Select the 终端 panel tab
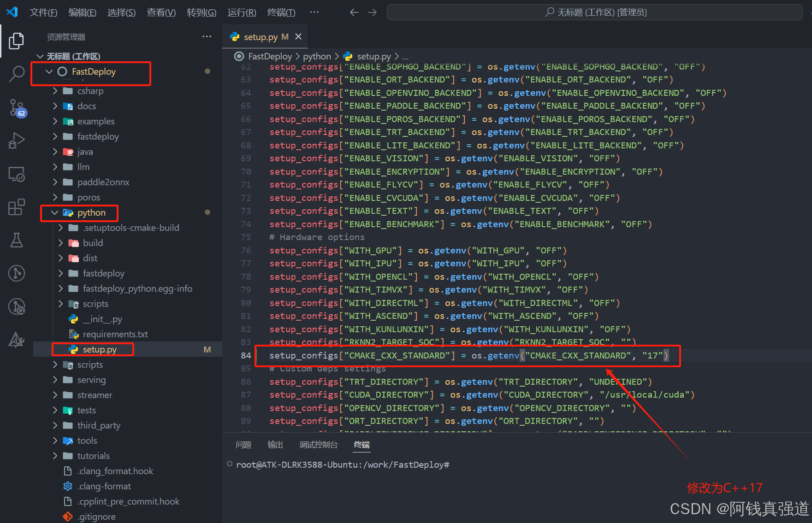This screenshot has width=812, height=523. pos(362,445)
